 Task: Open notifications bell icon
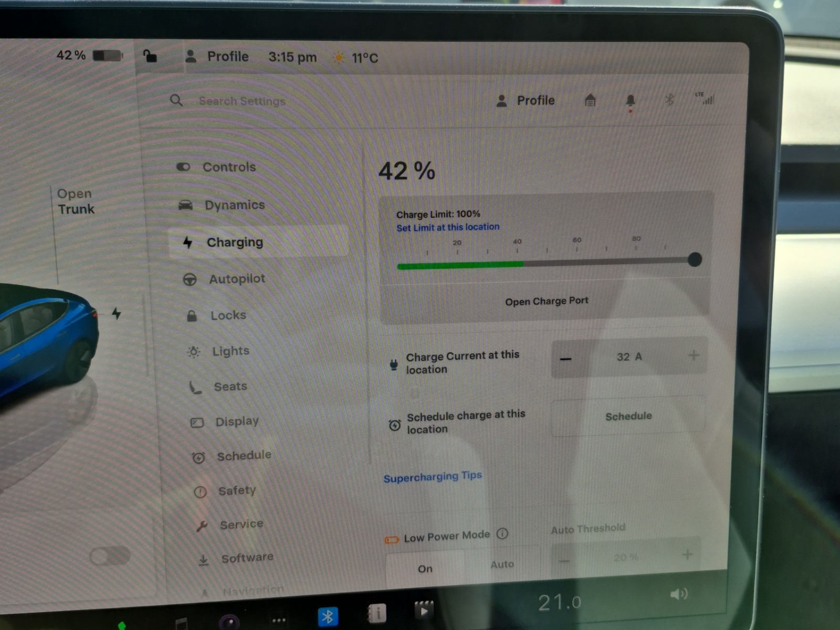point(631,100)
